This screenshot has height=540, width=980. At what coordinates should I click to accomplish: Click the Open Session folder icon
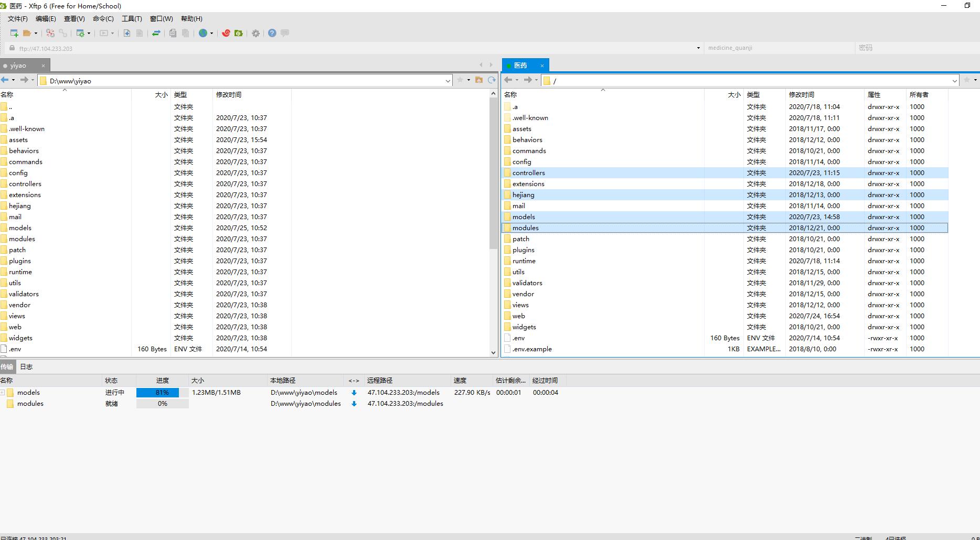point(27,33)
